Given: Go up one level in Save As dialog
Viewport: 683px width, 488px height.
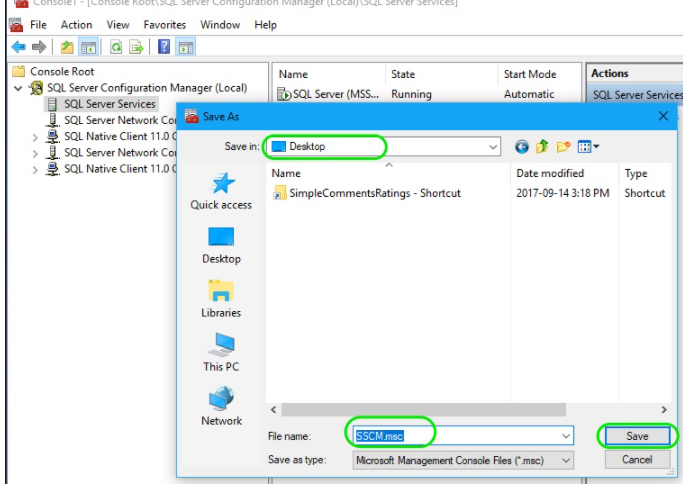Looking at the screenshot, I should [x=542, y=147].
